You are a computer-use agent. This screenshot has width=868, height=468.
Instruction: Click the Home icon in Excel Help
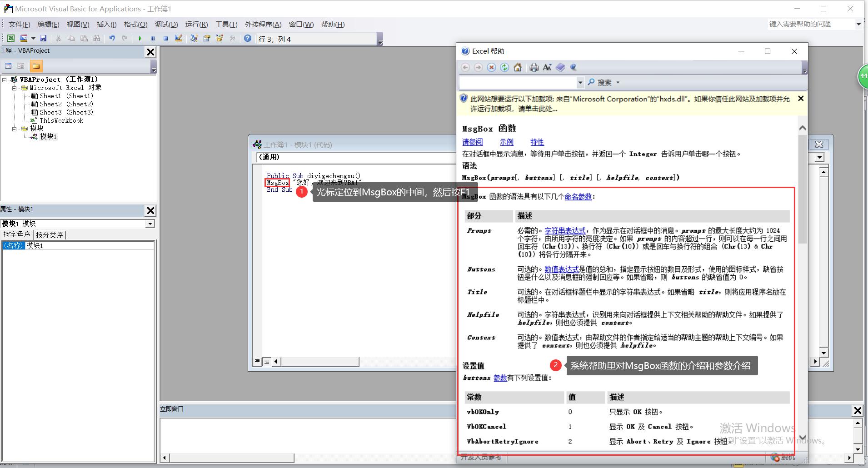click(517, 67)
